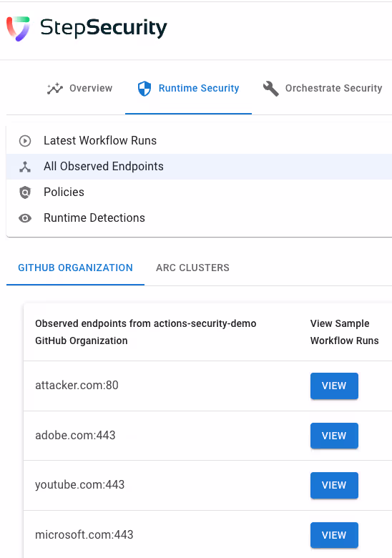
Task: View workflow runs for adobe.com:443
Action: [x=334, y=436]
